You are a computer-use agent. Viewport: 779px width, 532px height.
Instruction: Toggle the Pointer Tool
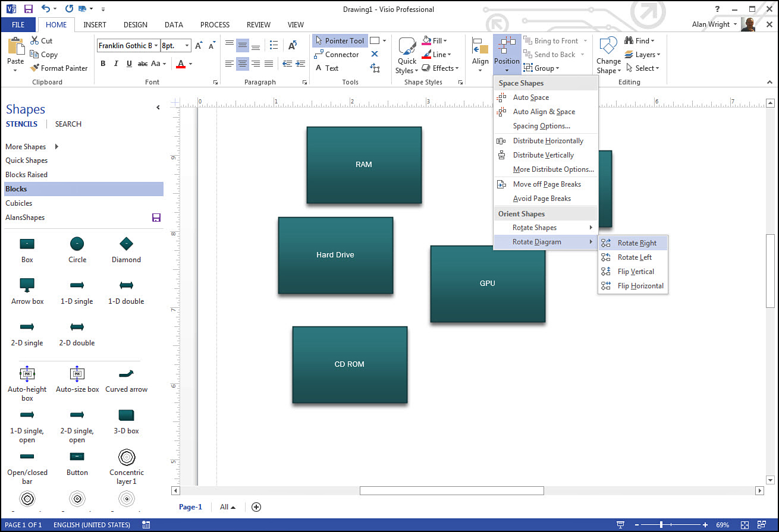[x=340, y=41]
